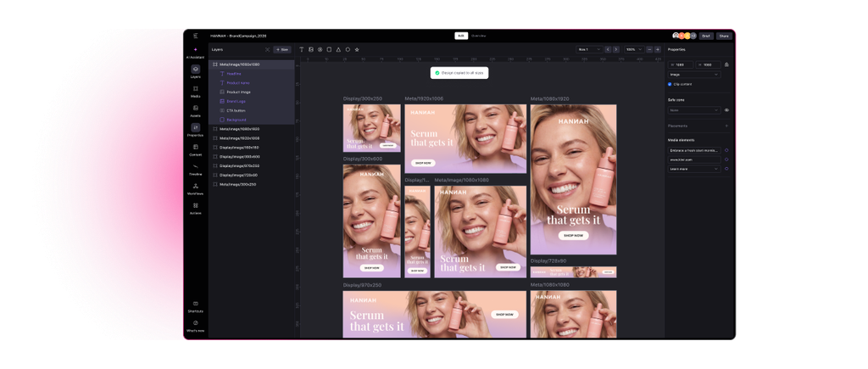This screenshot has width=868, height=369.
Task: Select the Display/970x250 artboard thumbnail
Action: (x=435, y=314)
